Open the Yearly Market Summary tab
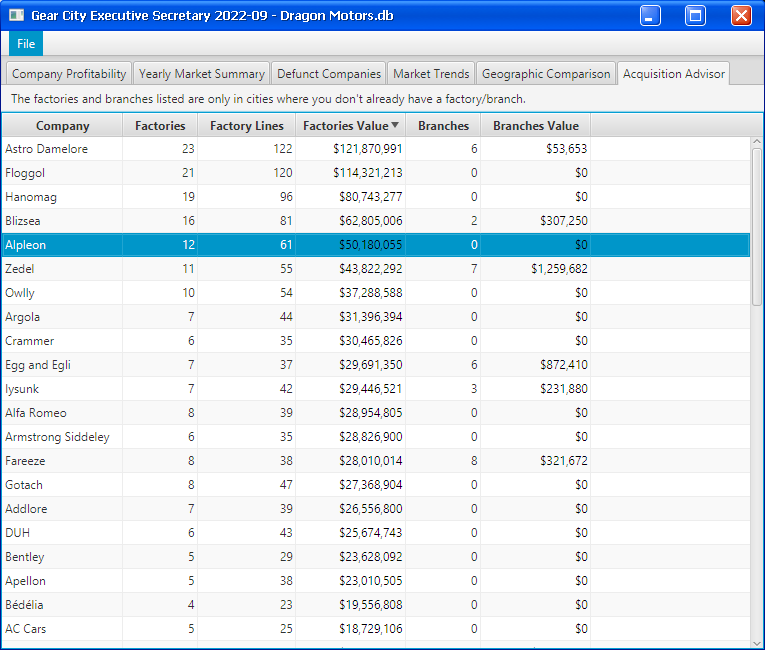Screen dimensions: 765x650 tap(201, 74)
